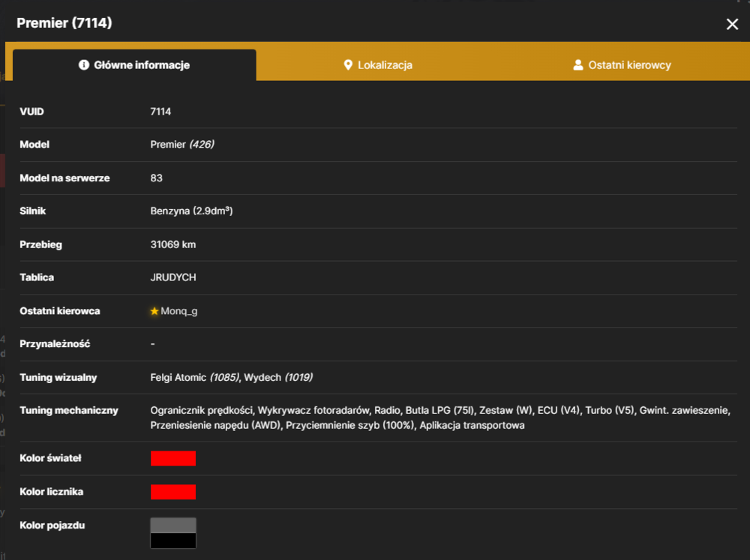Click the Gwint. zawieszenie tuning entry
Screen dimensions: 750x560
[685, 410]
